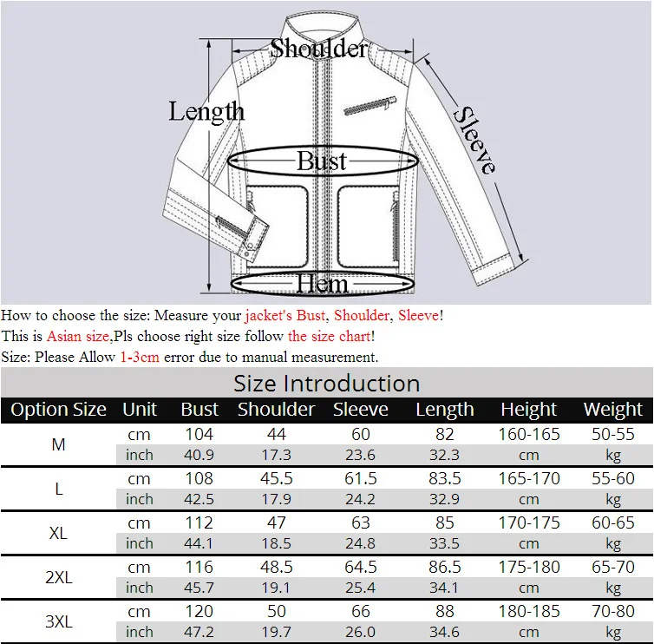Click the XL height range 170-175
The height and width of the screenshot is (644, 654).
click(529, 522)
